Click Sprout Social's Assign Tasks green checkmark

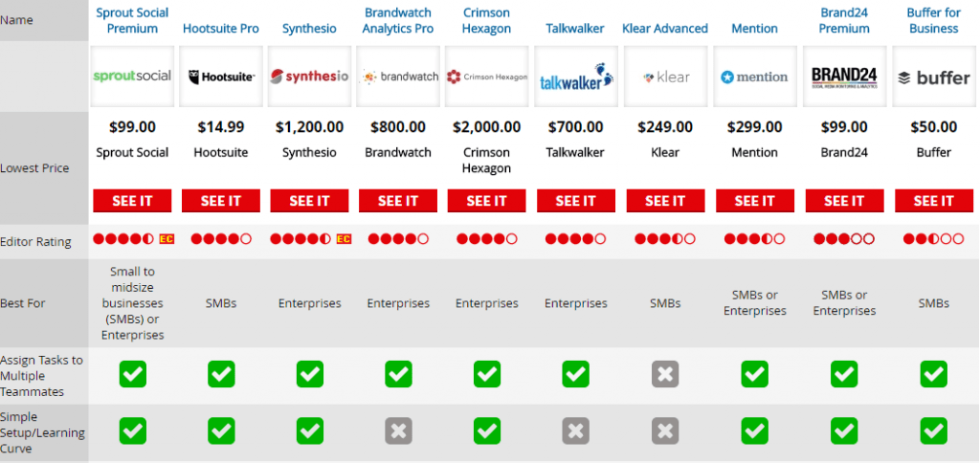pos(133,374)
